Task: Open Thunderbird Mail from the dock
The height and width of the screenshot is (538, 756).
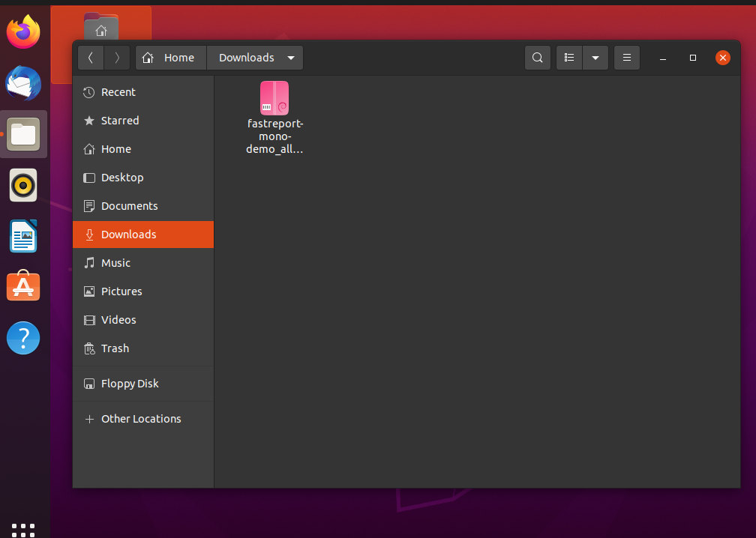Action: click(x=23, y=83)
